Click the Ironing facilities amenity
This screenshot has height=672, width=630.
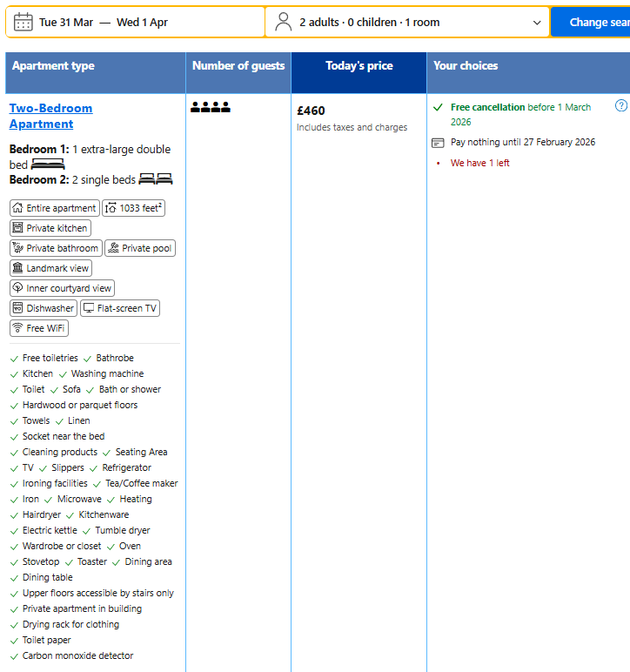pos(55,483)
